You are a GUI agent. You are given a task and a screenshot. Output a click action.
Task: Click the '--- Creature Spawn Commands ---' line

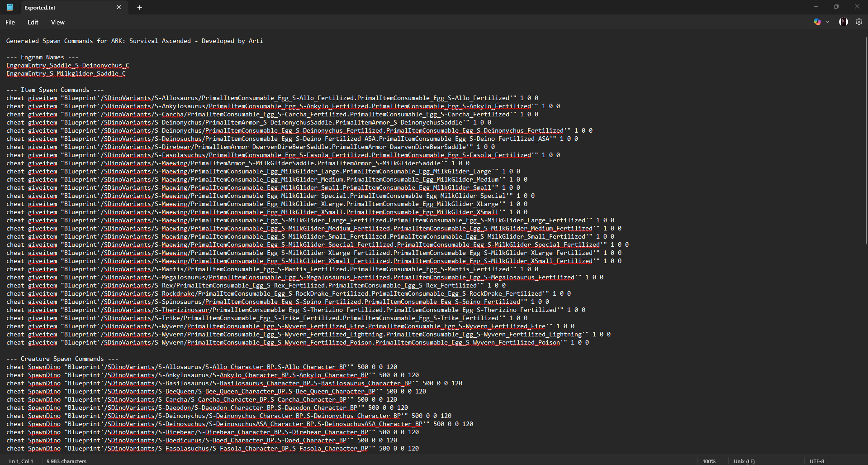point(62,359)
